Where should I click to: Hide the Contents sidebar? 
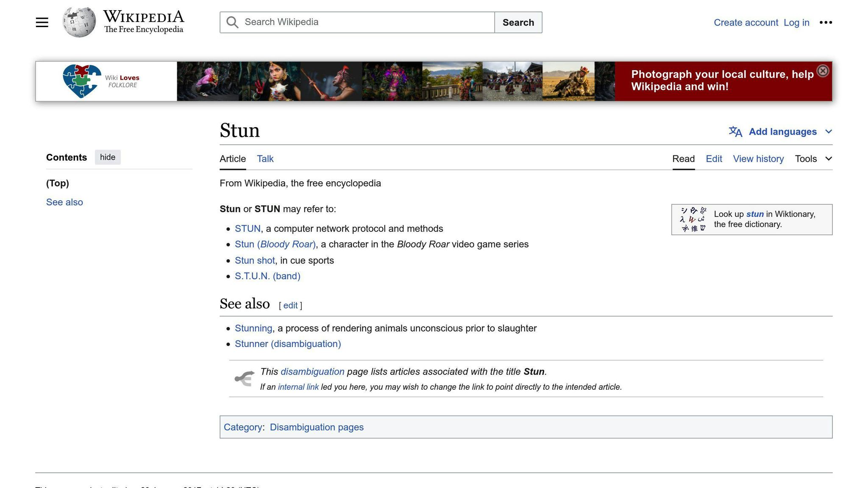coord(108,157)
